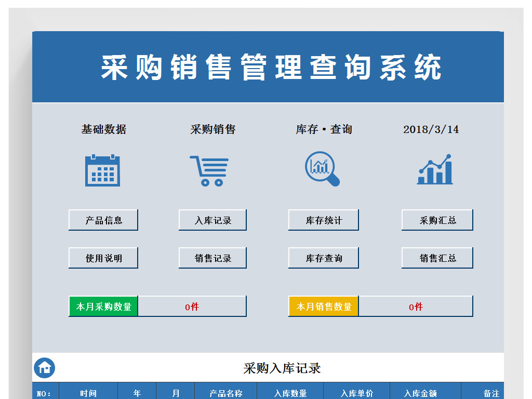The height and width of the screenshot is (399, 532).
Task: Open the 销售记录 records
Action: click(212, 257)
